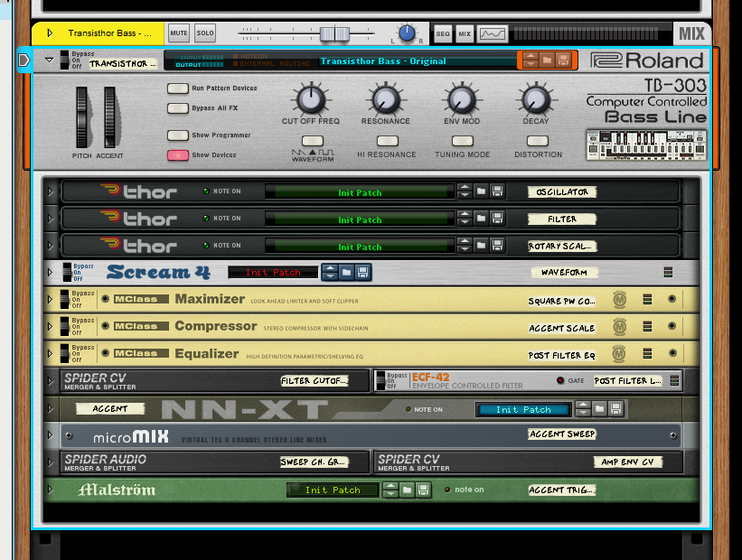Click the MIX button beside SEQ
The height and width of the screenshot is (560, 742).
coord(465,34)
